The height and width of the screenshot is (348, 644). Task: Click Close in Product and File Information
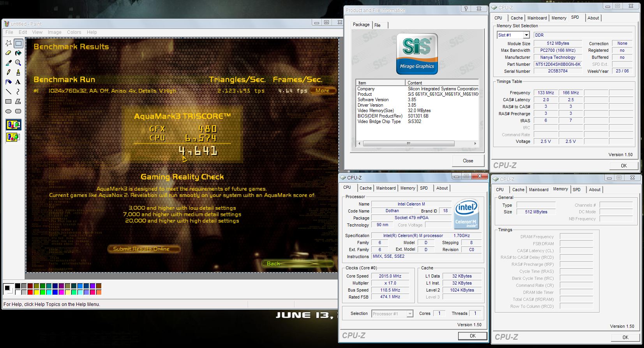[x=468, y=161]
